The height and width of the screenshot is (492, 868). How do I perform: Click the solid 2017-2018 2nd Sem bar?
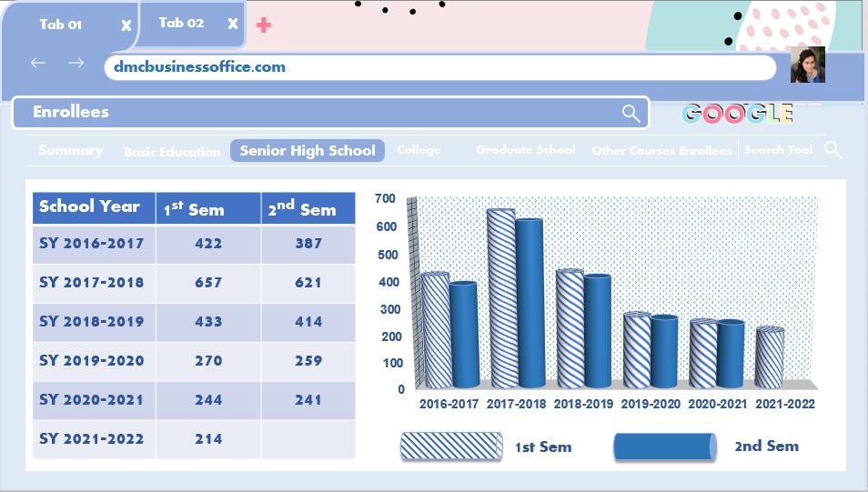(530, 303)
